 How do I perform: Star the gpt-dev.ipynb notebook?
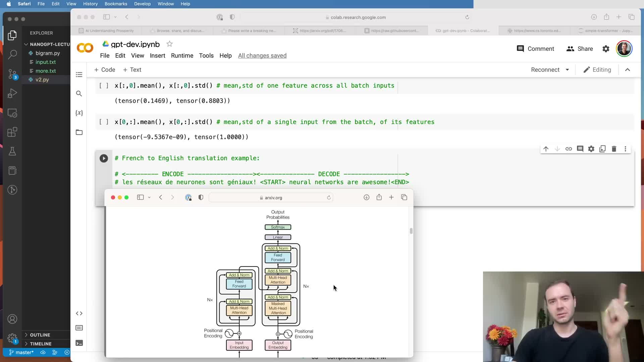coord(170,44)
